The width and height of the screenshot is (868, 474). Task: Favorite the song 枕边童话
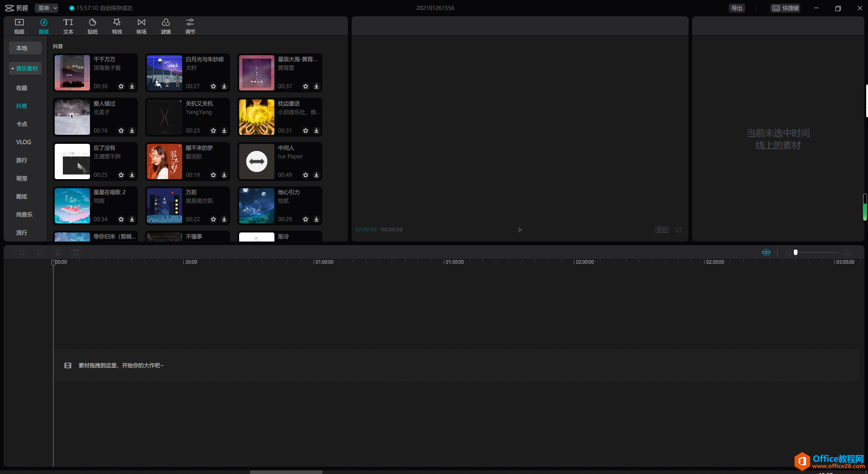(306, 131)
